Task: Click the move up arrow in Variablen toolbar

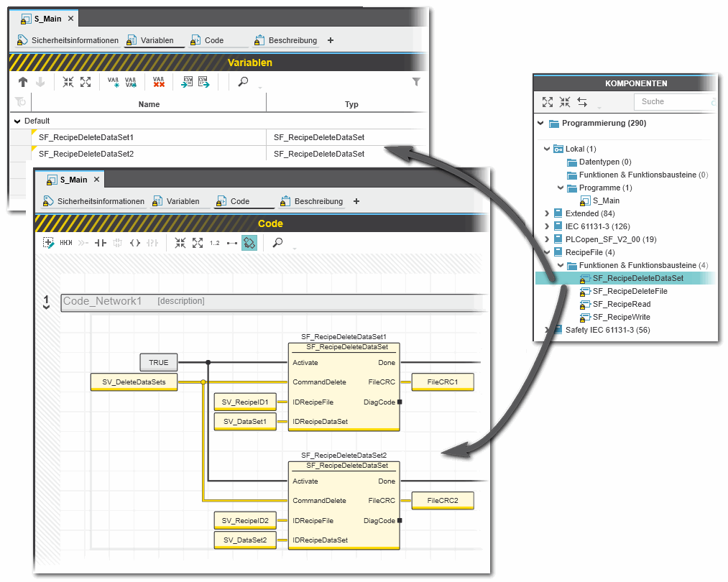Action: 23,82
